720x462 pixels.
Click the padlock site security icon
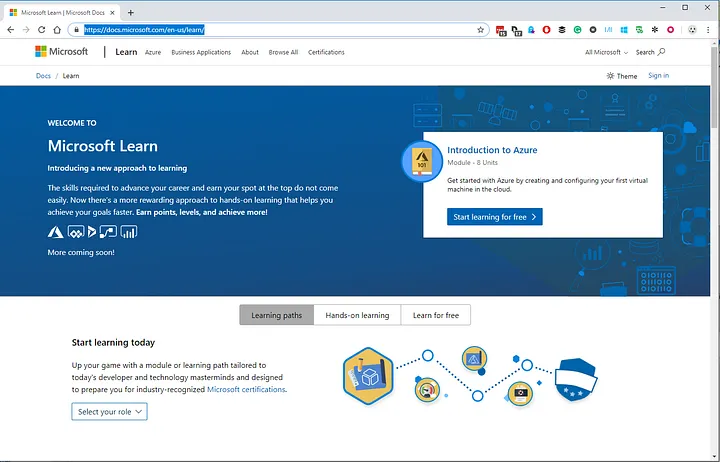tap(76, 30)
